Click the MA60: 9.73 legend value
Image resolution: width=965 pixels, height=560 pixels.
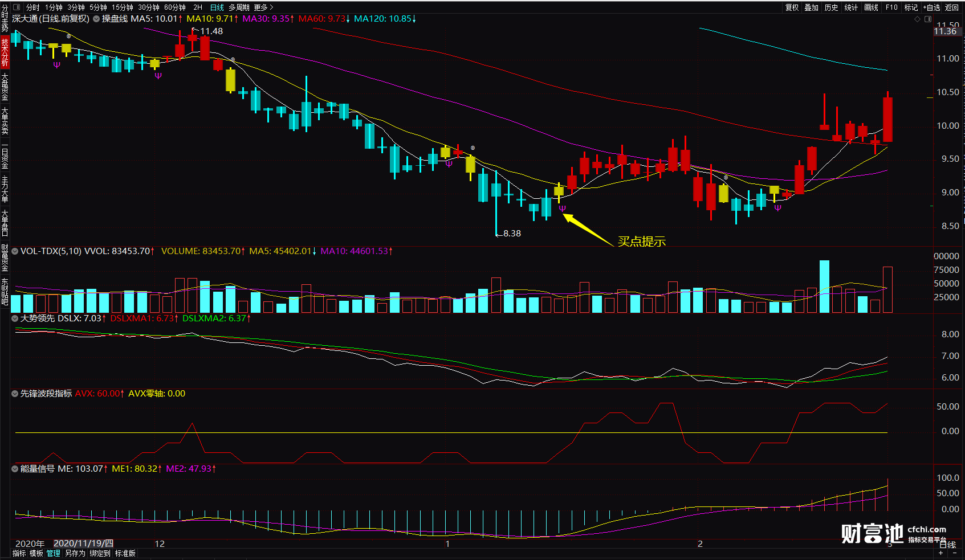[324, 19]
